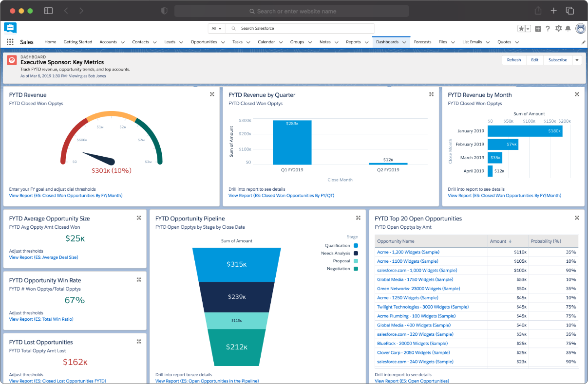588x384 pixels.
Task: Click the Safari sidebar toggle icon
Action: click(x=48, y=11)
